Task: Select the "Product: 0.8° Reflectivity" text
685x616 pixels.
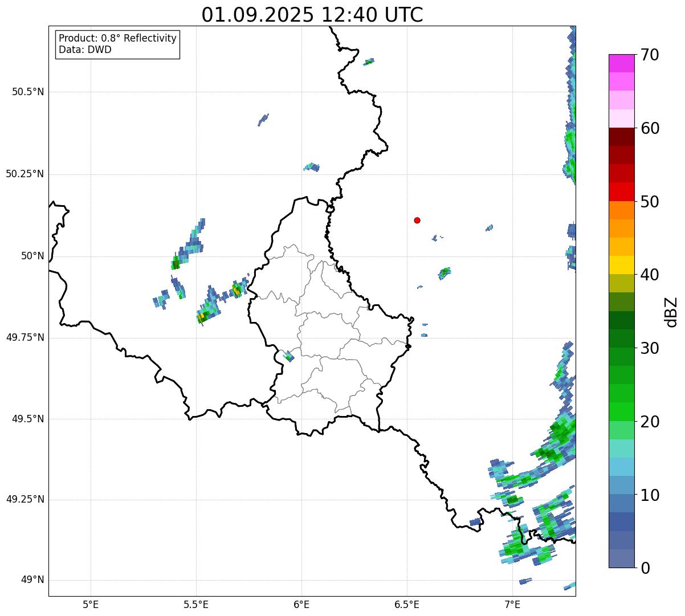Action: (x=117, y=38)
